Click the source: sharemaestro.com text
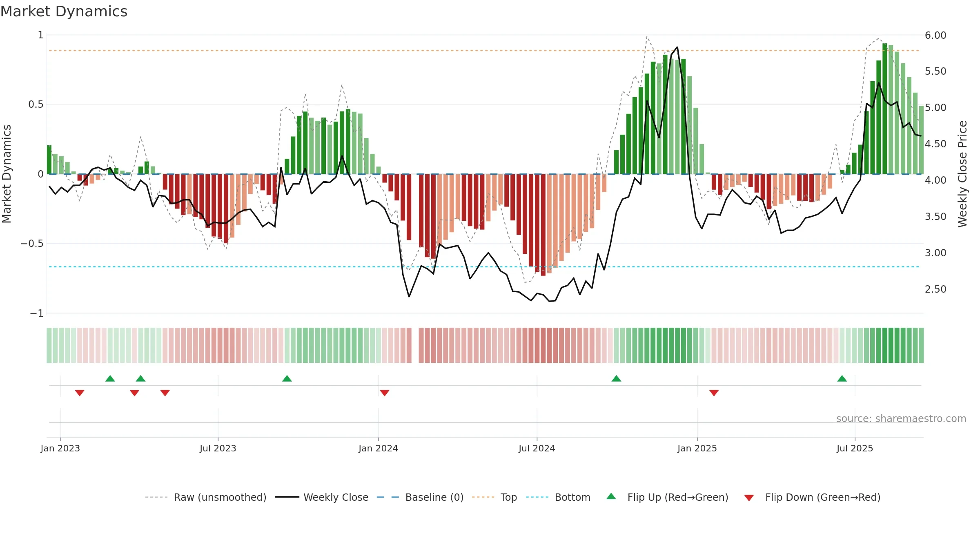980x551 pixels. click(x=901, y=419)
